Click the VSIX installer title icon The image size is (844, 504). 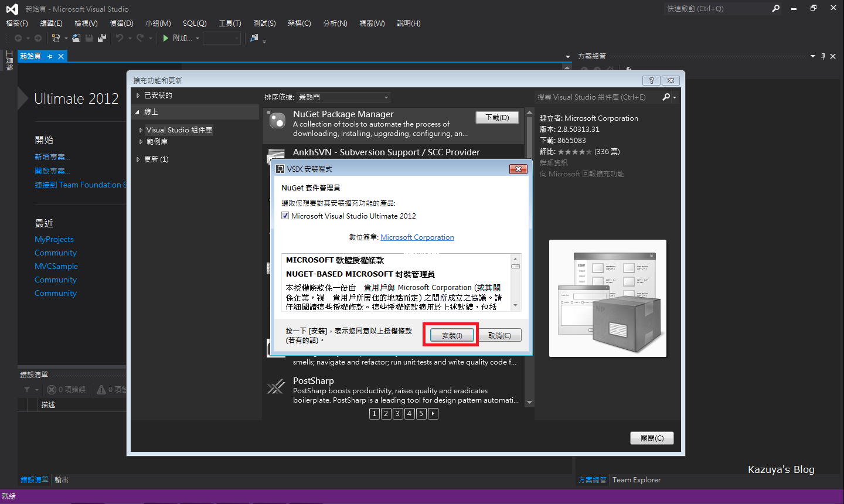click(281, 169)
